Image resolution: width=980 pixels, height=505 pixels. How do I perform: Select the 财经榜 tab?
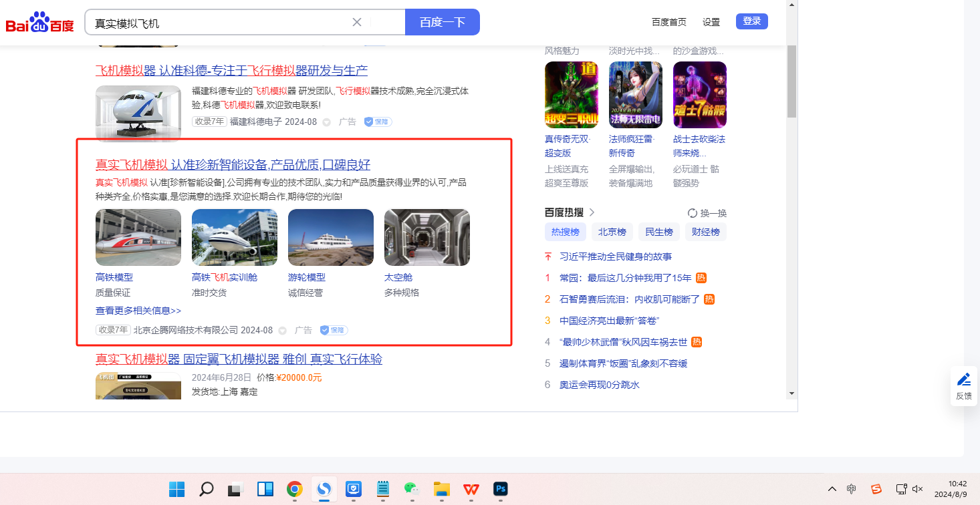(x=706, y=232)
